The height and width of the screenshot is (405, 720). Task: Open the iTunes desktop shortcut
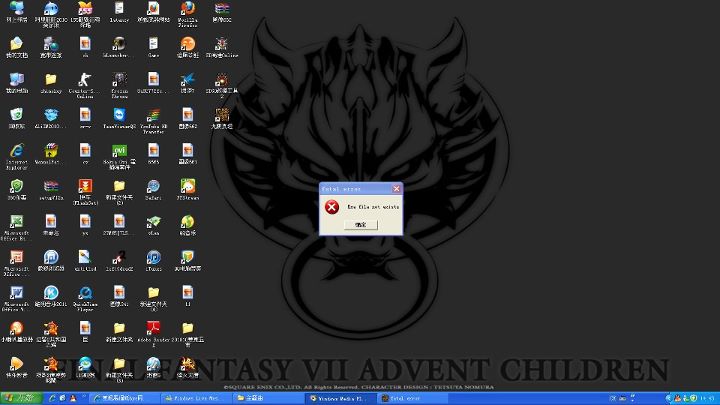point(153,258)
